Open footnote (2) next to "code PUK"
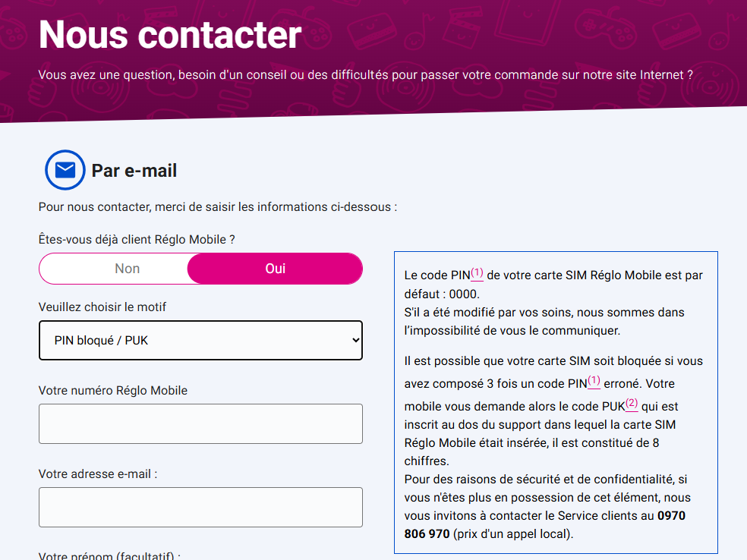This screenshot has height=560, width=747. [x=632, y=404]
